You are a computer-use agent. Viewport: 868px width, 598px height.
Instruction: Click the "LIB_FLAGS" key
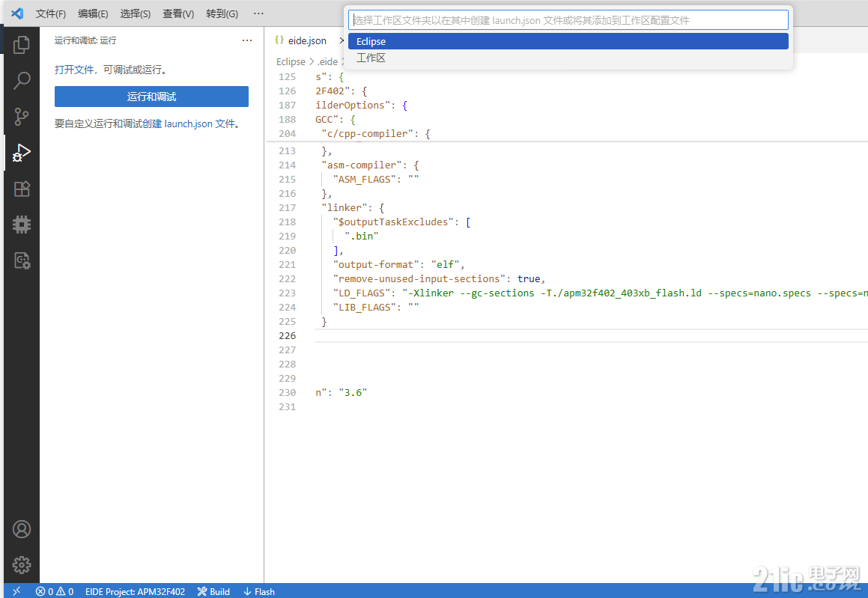pos(365,308)
